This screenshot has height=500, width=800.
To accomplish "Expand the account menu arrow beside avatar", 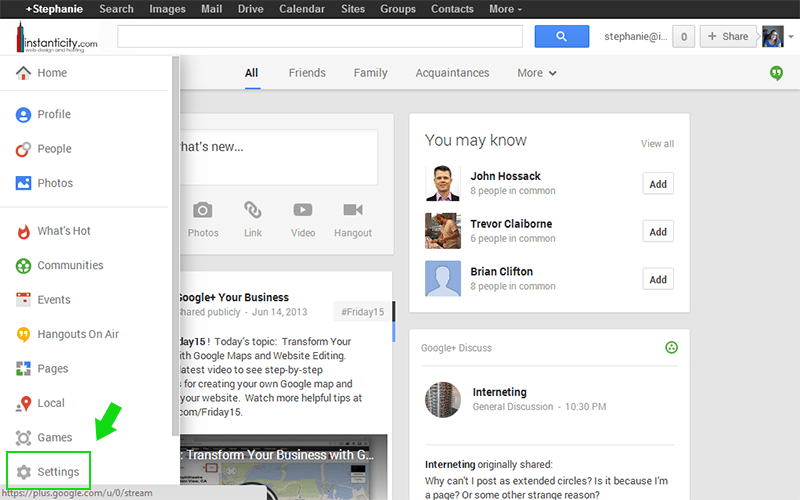I will (791, 36).
